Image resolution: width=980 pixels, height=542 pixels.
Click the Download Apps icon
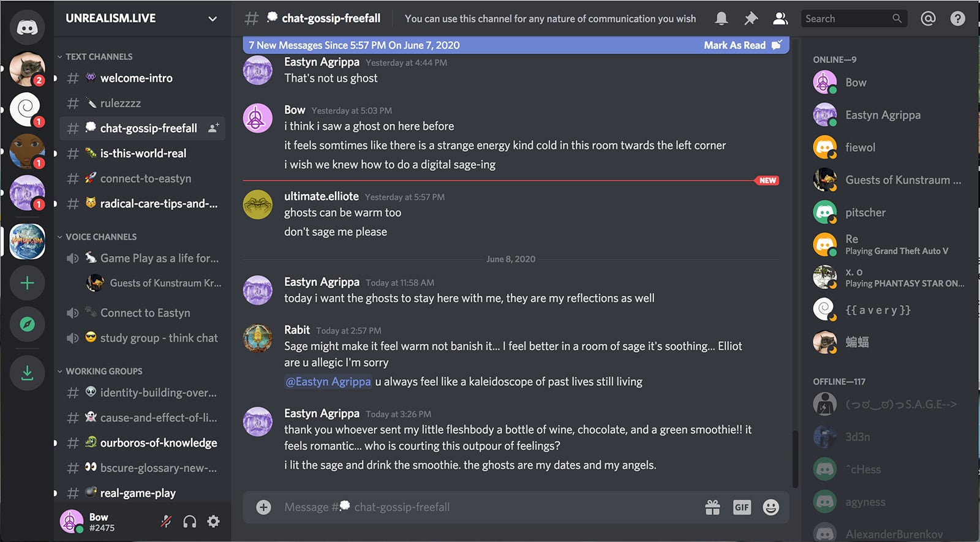(x=27, y=372)
